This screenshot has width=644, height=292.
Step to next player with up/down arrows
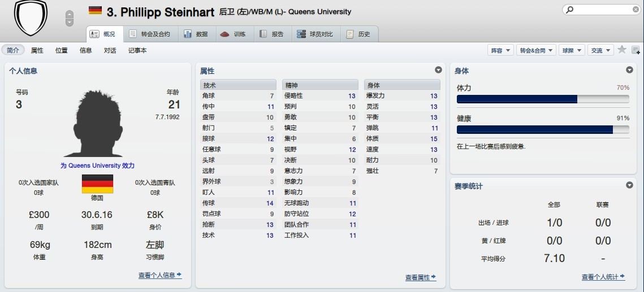pos(70,22)
